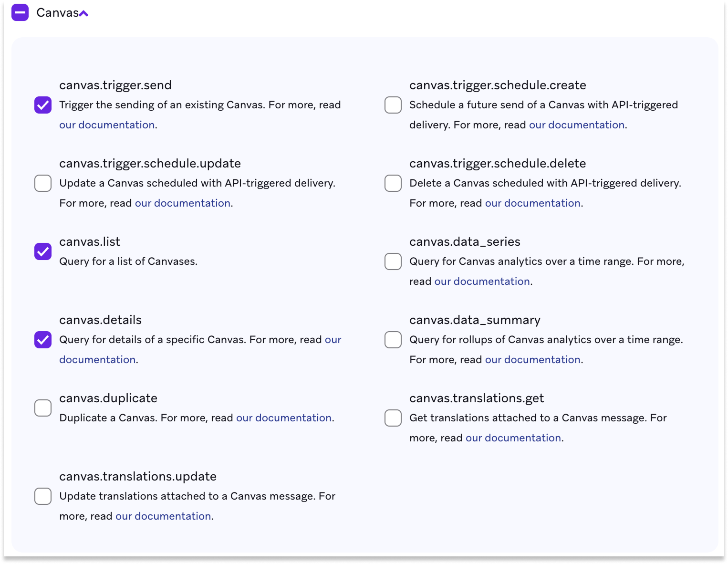Enable the canvas.data_summary permission
This screenshot has height=564, width=728.
click(393, 340)
